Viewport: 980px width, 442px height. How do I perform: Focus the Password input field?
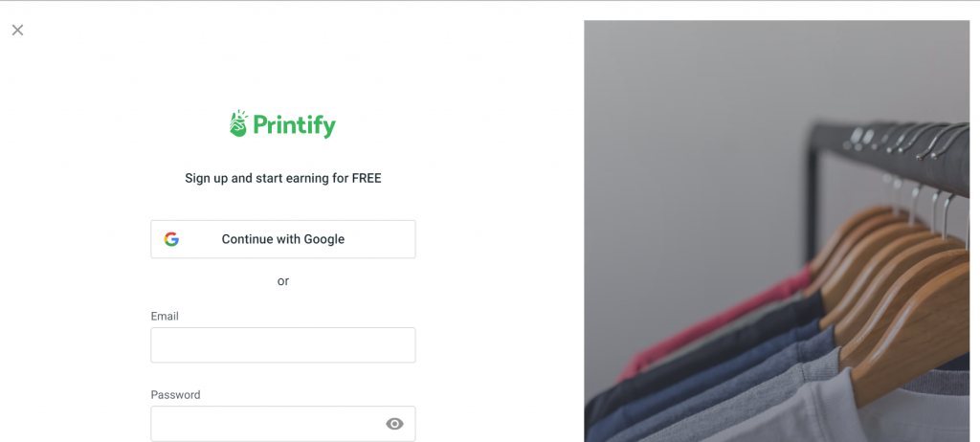(268, 424)
